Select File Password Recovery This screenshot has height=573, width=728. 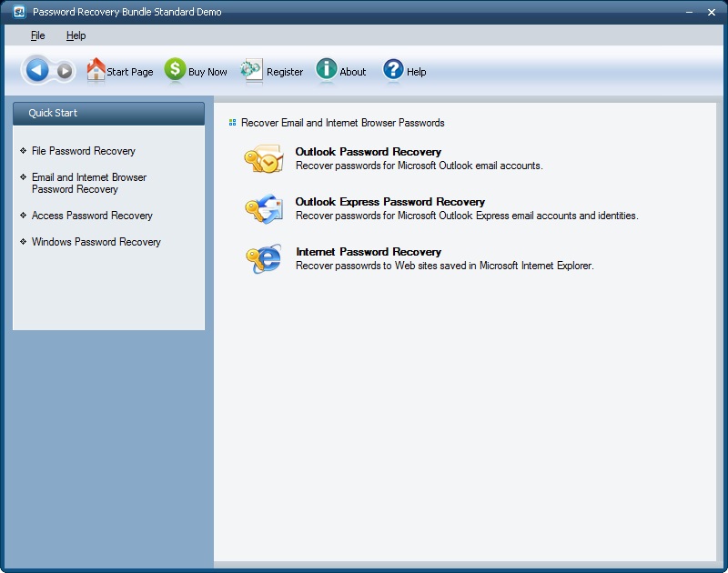85,151
